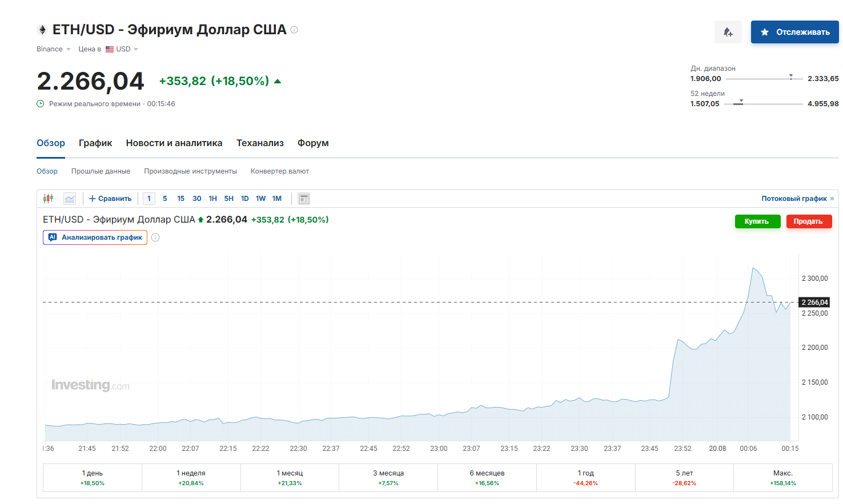Click the real-time clock icon
The image size is (843, 504).
pyautogui.click(x=41, y=104)
